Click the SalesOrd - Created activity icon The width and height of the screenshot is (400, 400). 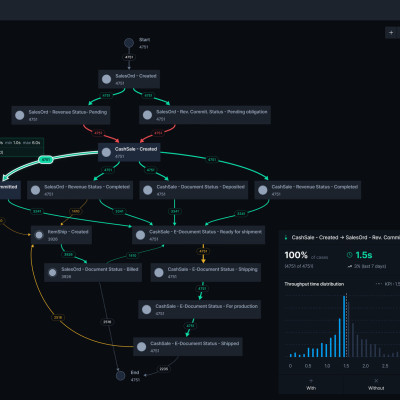coord(106,79)
